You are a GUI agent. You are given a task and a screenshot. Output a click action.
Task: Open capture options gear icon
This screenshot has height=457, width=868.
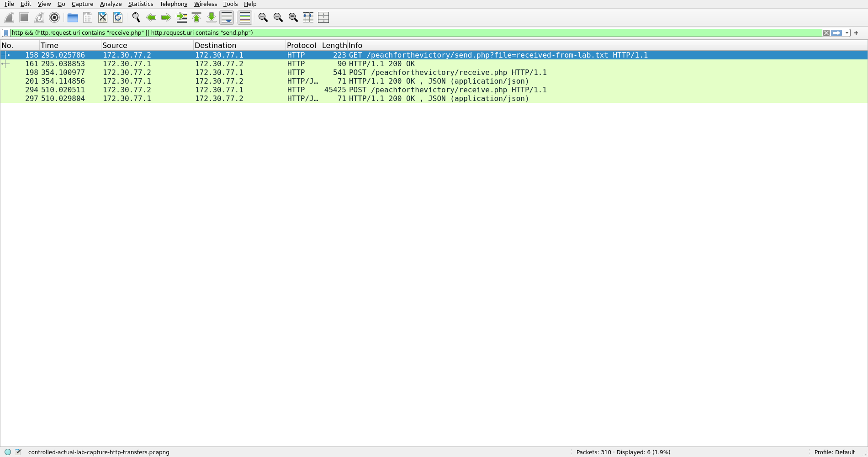pos(54,18)
